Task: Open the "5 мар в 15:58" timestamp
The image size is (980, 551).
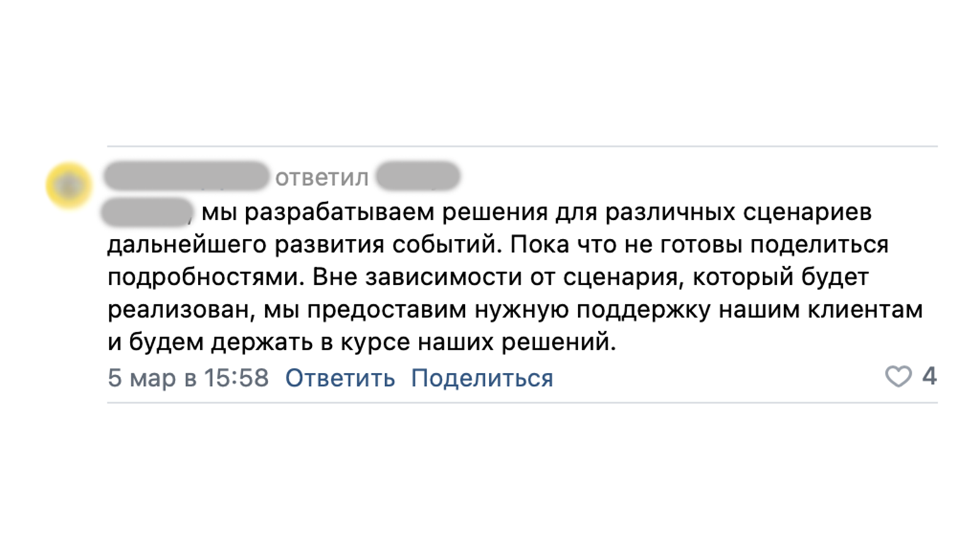Action: click(x=188, y=378)
